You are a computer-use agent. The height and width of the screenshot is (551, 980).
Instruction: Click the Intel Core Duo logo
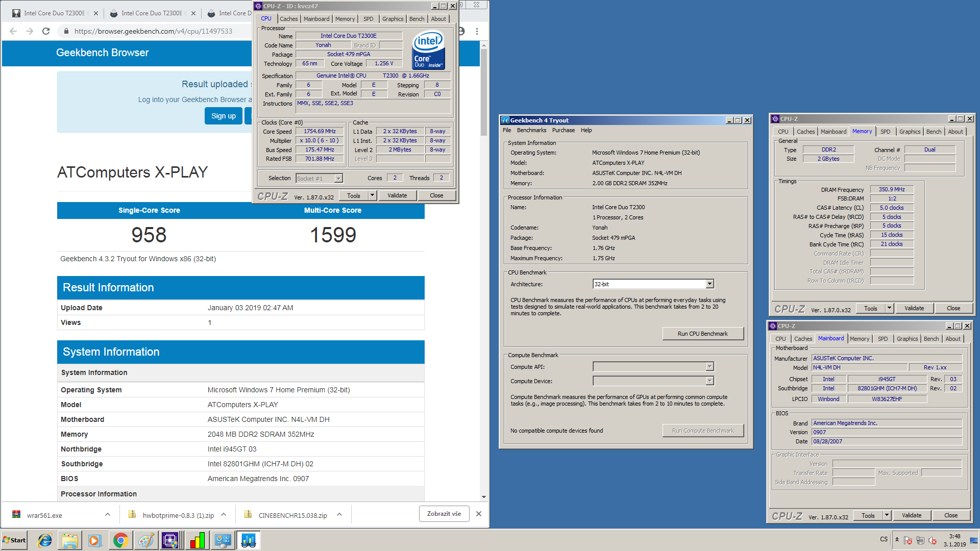tap(429, 51)
